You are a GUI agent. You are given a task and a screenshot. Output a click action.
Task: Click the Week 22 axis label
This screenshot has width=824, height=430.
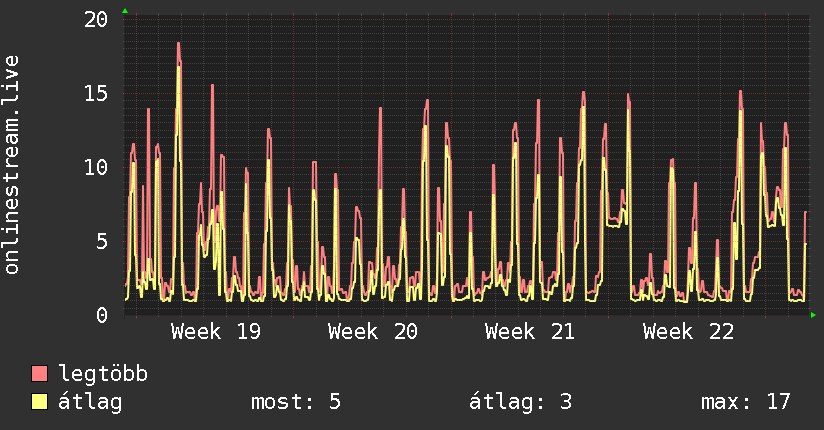coord(688,332)
